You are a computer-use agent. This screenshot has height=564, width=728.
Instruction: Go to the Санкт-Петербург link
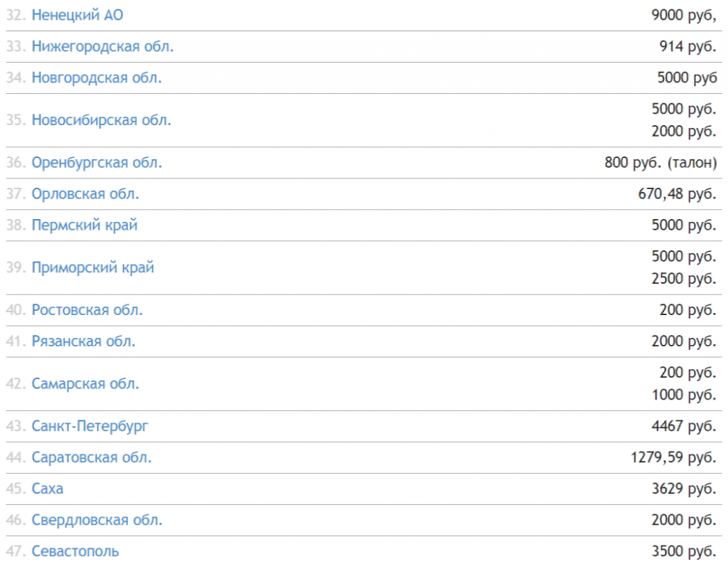tap(90, 427)
